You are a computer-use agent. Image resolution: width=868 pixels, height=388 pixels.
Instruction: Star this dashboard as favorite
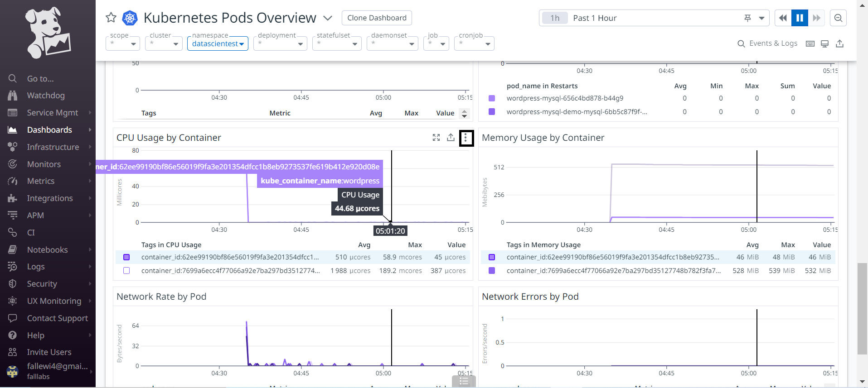point(111,18)
